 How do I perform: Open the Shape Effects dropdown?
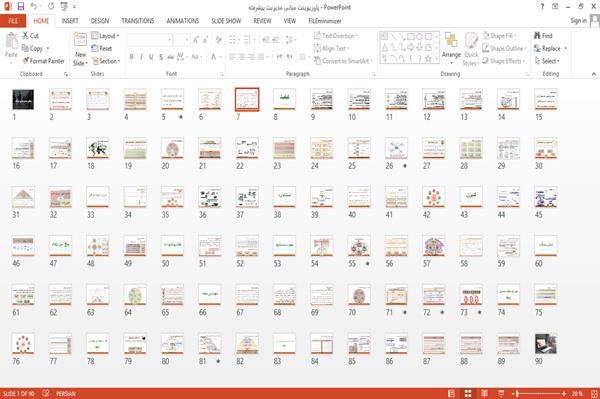pyautogui.click(x=504, y=61)
